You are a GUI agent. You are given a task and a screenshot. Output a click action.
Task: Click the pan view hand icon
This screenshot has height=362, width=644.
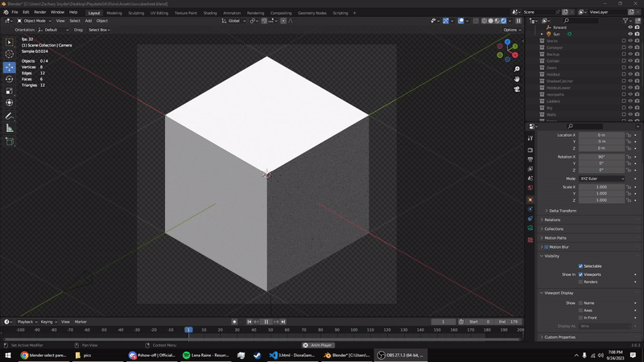(x=517, y=79)
